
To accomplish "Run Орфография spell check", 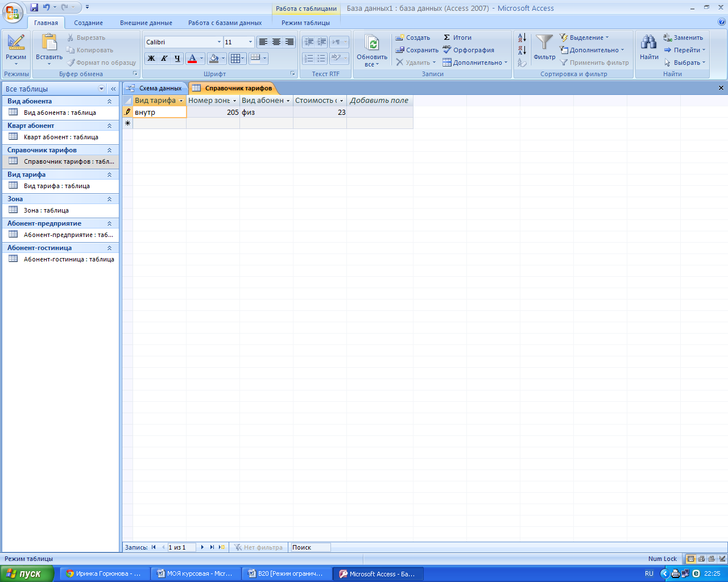I will 468,50.
